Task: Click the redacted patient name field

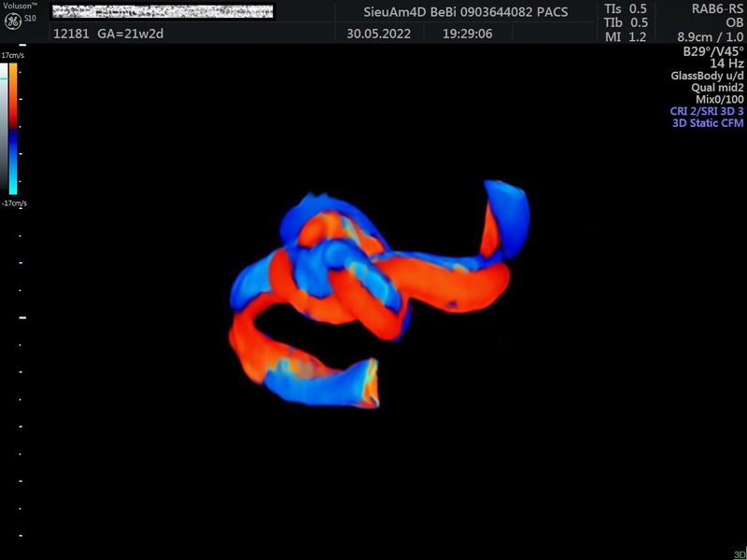Action: [x=162, y=11]
